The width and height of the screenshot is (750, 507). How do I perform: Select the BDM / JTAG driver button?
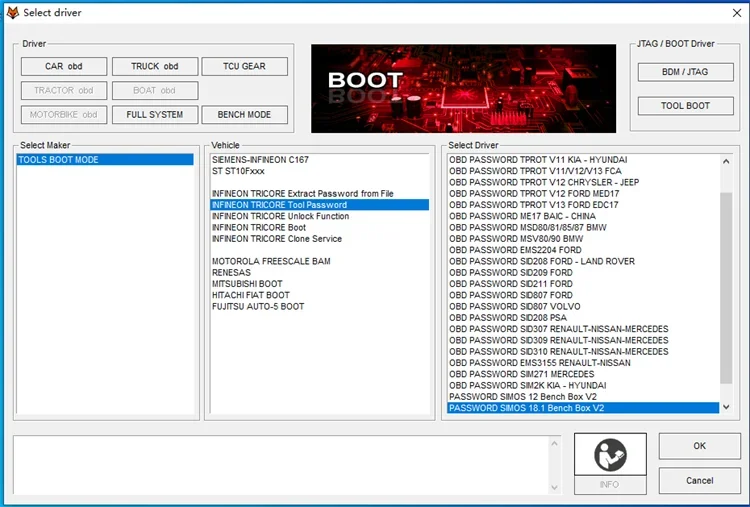(685, 72)
